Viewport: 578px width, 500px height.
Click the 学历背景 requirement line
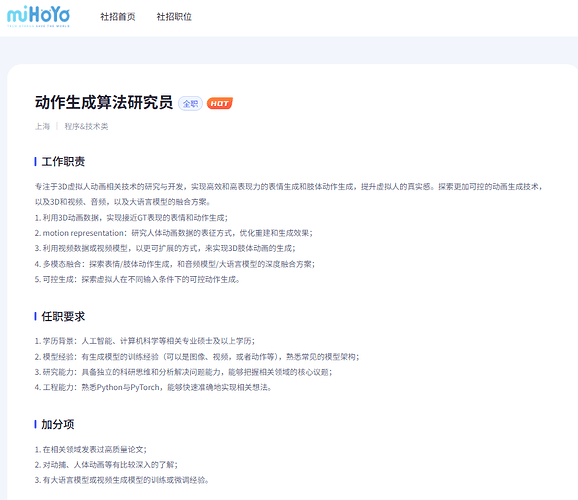point(144,341)
